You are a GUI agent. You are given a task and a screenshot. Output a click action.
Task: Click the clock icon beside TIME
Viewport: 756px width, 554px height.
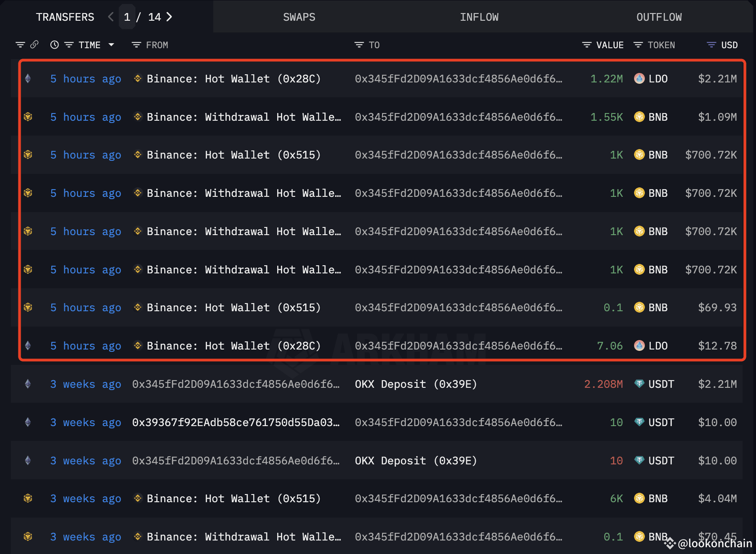click(54, 45)
